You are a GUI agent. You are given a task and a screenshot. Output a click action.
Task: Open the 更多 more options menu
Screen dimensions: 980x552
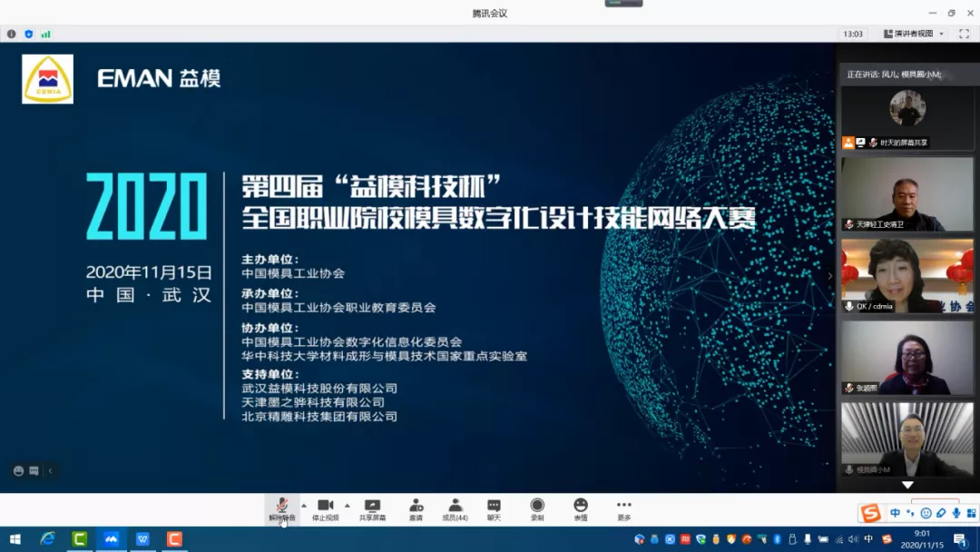[623, 509]
